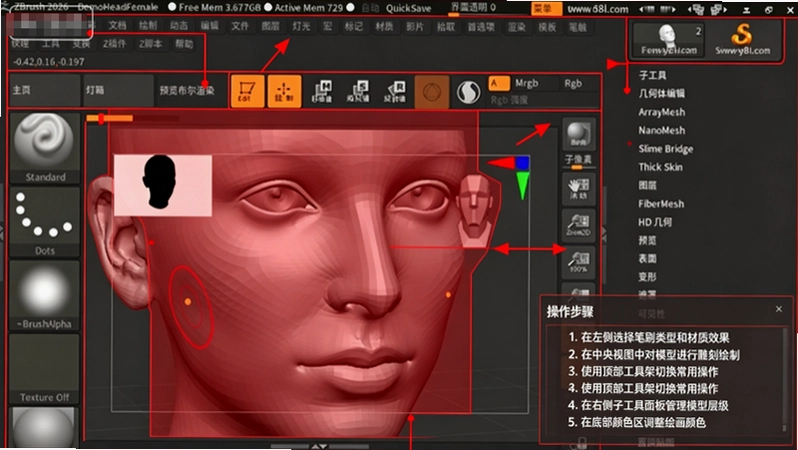The height and width of the screenshot is (450, 798).
Task: Click the QuickSave button
Action: 408,8
